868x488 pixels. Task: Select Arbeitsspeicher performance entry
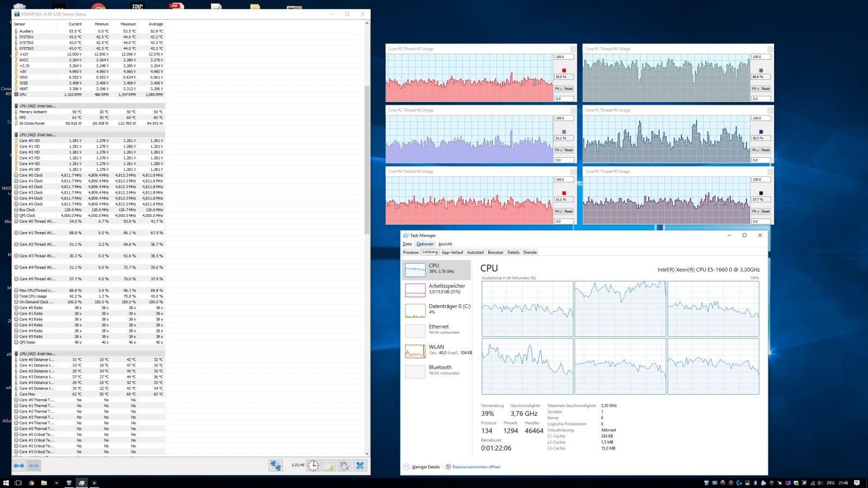click(437, 290)
